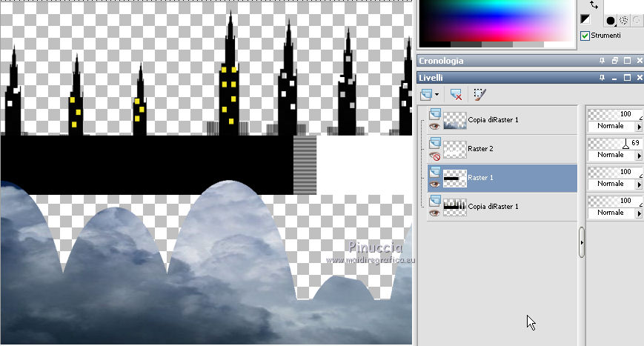Adjust opacity slider of skyline Copia diRaster 1
This screenshot has width=644, height=346.
click(614, 200)
